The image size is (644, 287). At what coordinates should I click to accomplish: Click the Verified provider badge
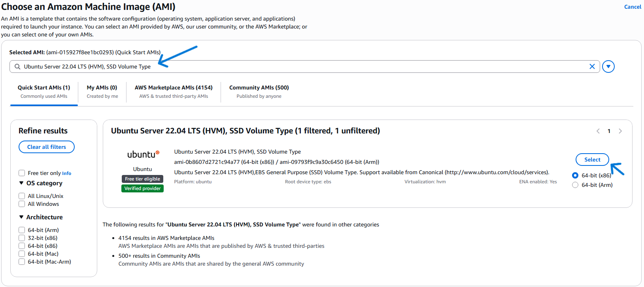click(x=143, y=188)
